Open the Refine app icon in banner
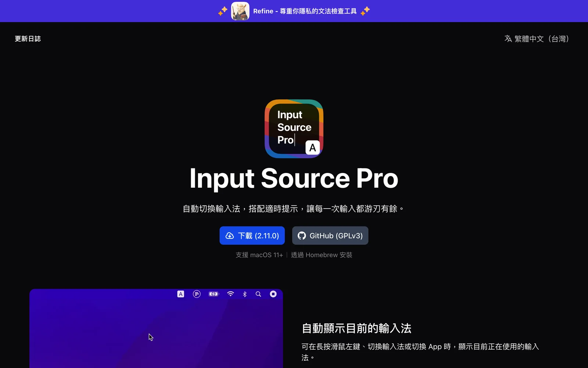588x368 pixels. [x=240, y=11]
